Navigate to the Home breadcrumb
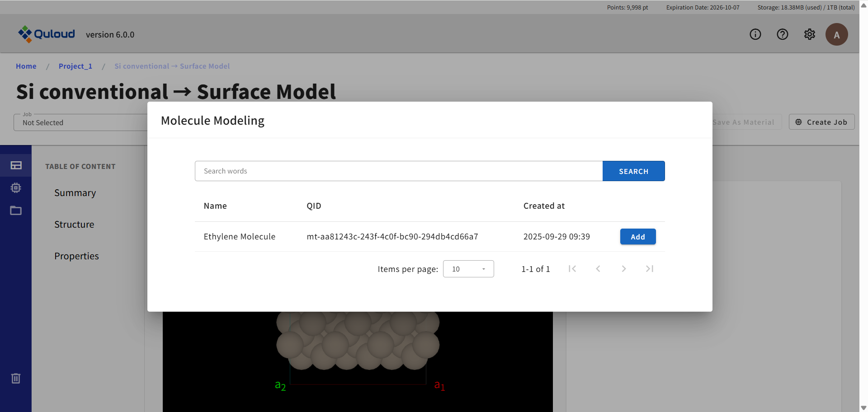 [x=26, y=66]
